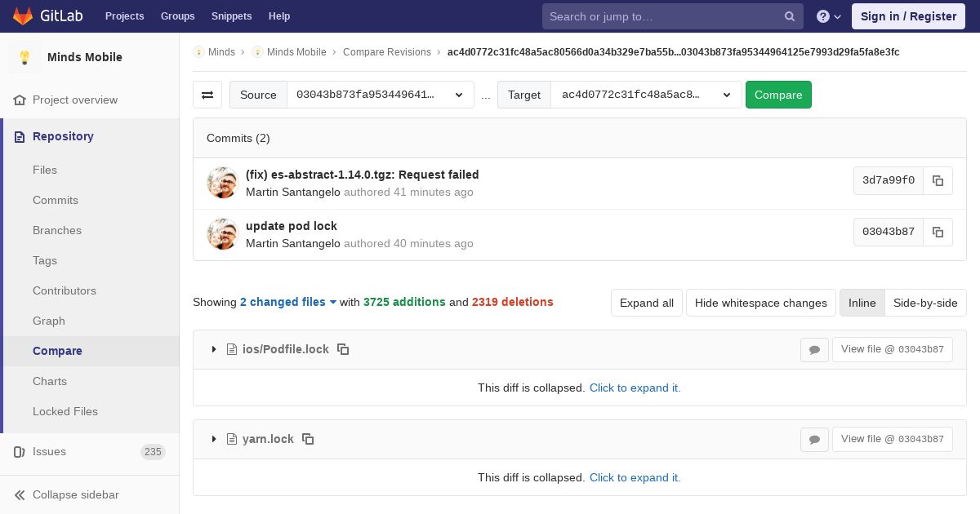
Task: Open the Repository section
Action: [63, 136]
